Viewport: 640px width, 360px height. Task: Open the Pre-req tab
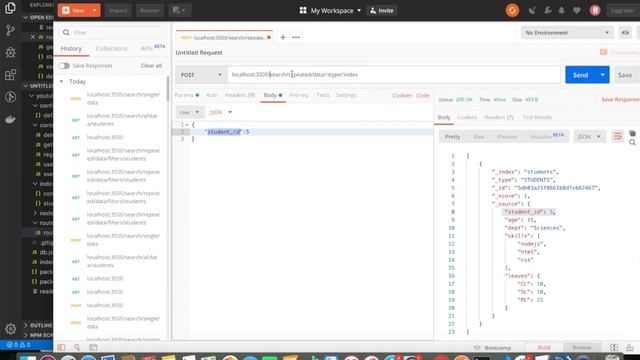[299, 95]
